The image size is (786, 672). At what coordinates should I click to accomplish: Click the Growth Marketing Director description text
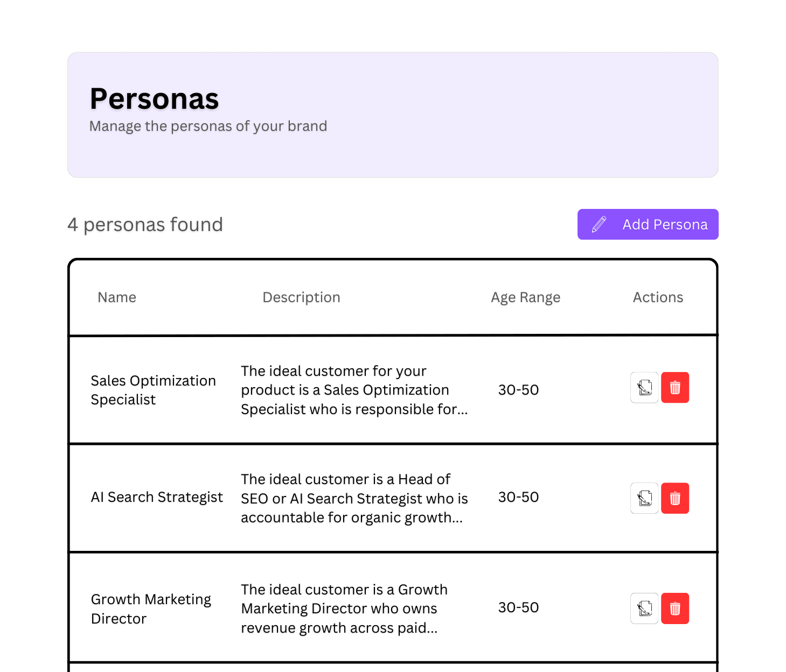coord(344,608)
